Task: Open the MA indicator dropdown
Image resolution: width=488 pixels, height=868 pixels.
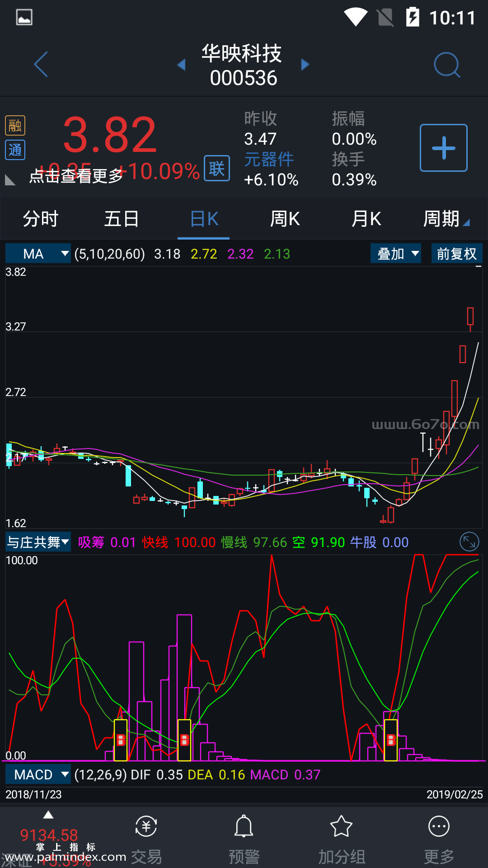Action: click(x=38, y=254)
